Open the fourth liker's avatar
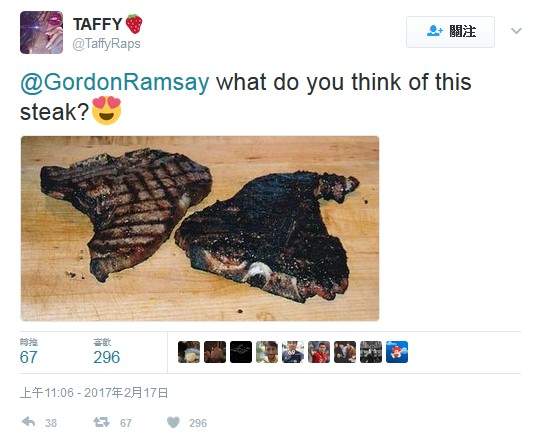This screenshot has height=448, width=539. (267, 352)
